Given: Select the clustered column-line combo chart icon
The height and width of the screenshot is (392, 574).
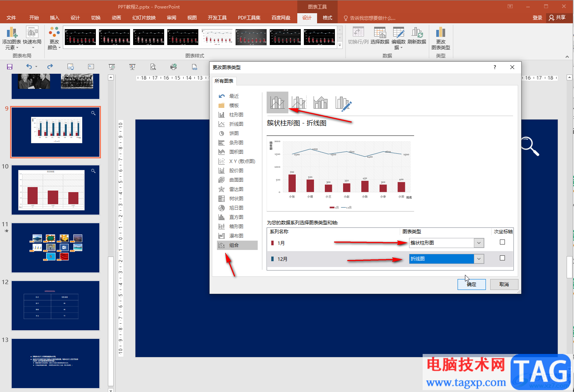Looking at the screenshot, I should (277, 102).
